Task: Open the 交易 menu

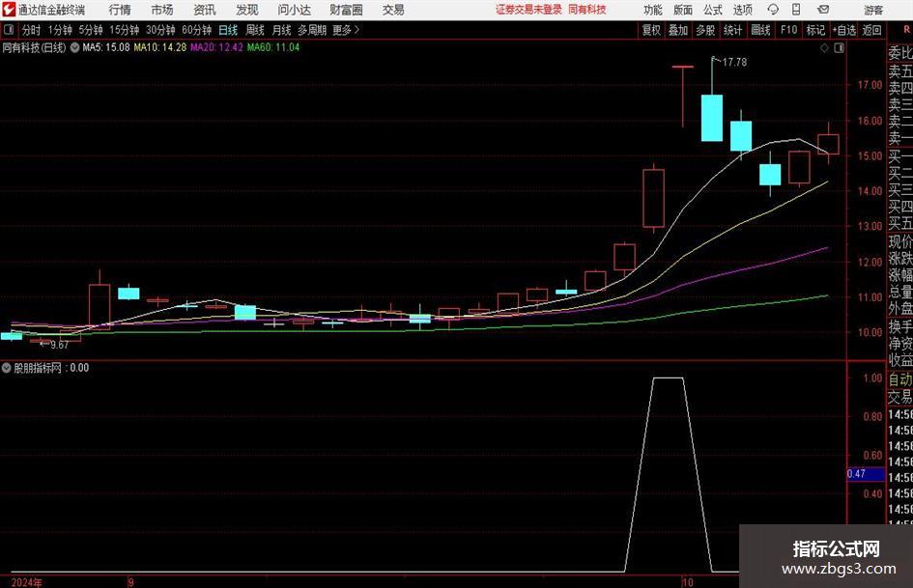Action: [x=393, y=10]
